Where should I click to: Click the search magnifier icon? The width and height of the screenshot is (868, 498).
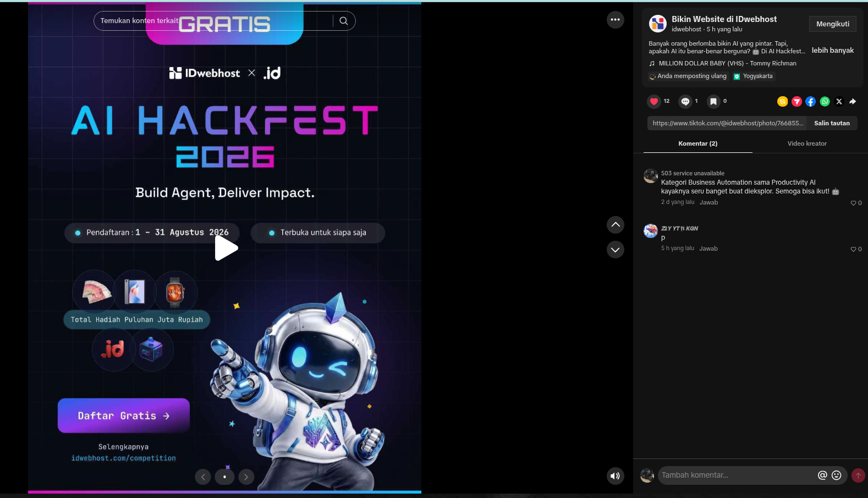(x=344, y=21)
